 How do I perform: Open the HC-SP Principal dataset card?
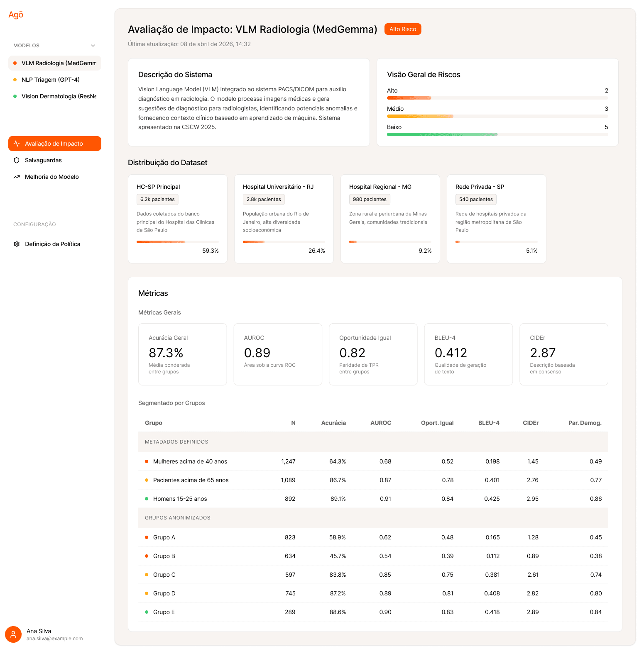(x=178, y=219)
